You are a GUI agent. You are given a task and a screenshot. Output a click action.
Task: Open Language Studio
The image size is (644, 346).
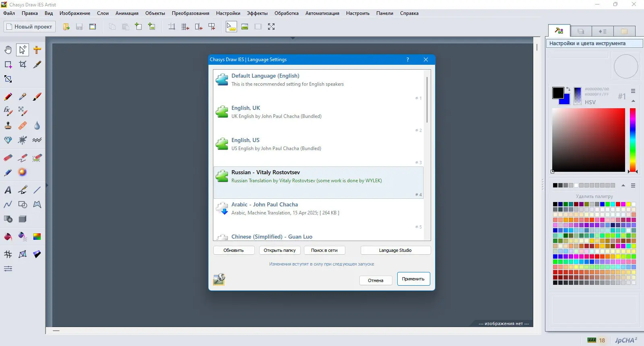pos(395,250)
